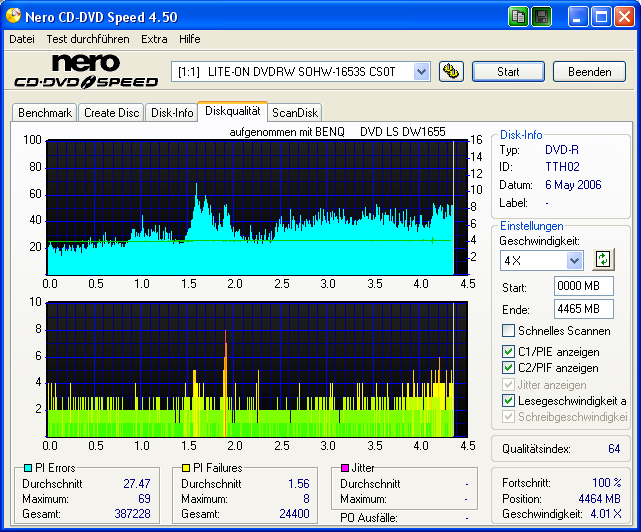Click the Geschwindigkeit value 4.01 X

[606, 514]
